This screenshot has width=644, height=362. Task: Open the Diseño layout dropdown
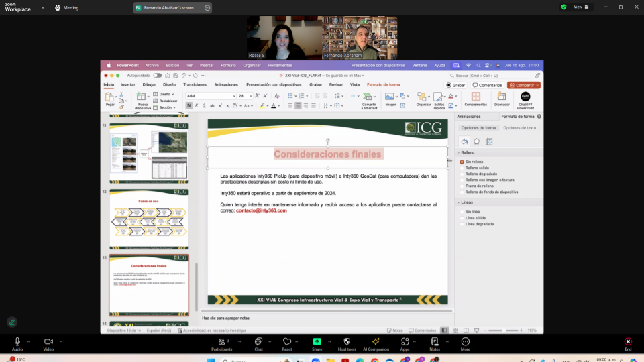coord(164,94)
